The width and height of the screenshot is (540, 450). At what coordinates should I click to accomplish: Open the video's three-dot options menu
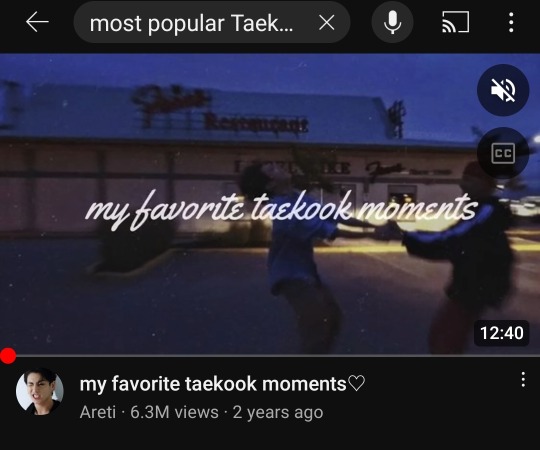click(523, 379)
